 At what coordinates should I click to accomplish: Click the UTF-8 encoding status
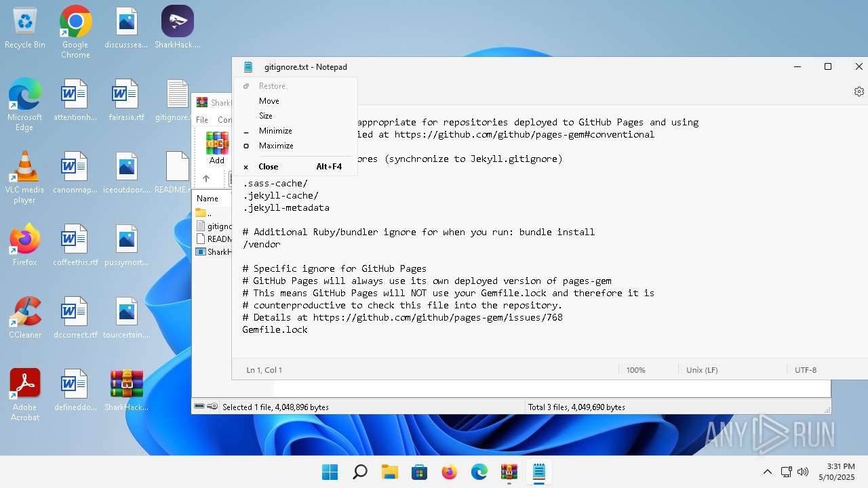pos(806,370)
